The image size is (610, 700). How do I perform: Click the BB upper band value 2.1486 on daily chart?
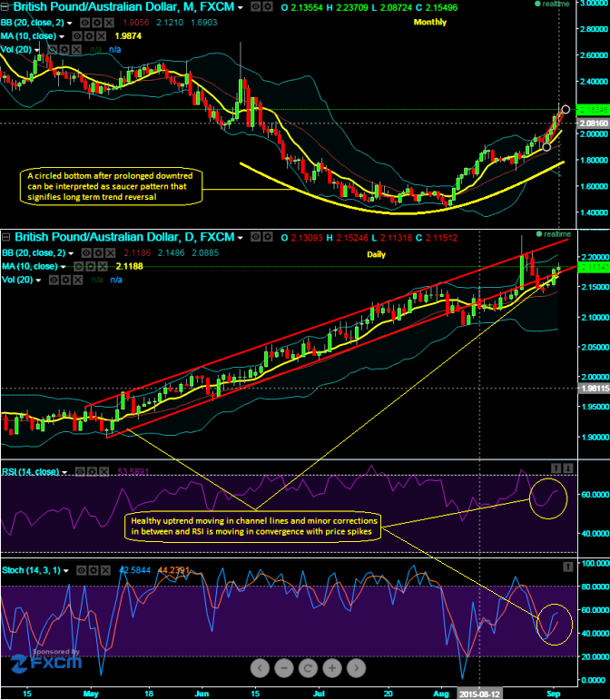[x=171, y=253]
